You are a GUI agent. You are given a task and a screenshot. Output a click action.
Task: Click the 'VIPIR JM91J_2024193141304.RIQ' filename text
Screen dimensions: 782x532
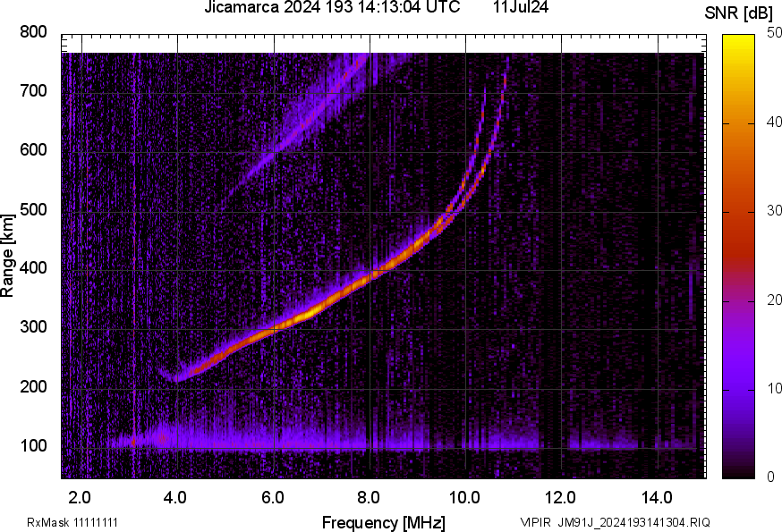click(x=615, y=522)
